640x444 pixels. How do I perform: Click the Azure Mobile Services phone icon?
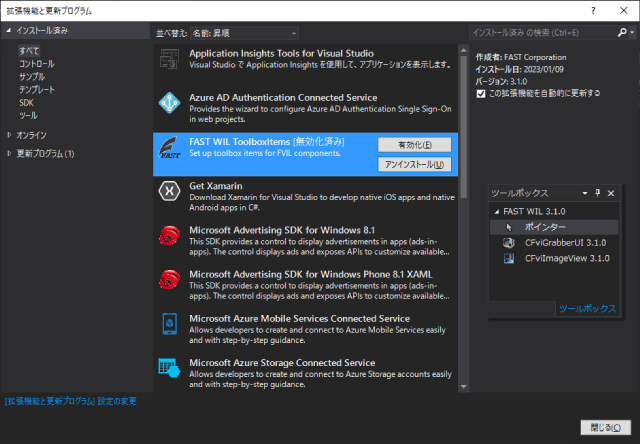(x=169, y=324)
